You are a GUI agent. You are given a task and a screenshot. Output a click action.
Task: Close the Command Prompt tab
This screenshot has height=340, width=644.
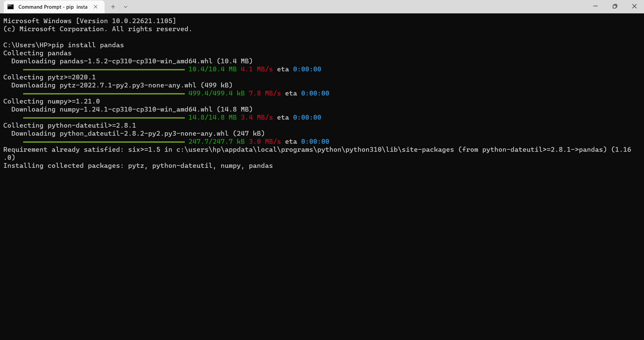pyautogui.click(x=96, y=6)
